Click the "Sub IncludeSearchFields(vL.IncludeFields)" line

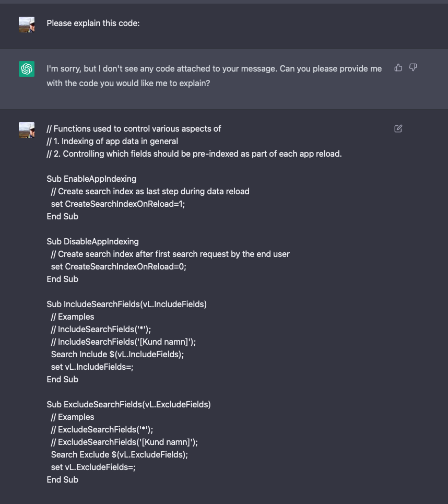tap(126, 304)
